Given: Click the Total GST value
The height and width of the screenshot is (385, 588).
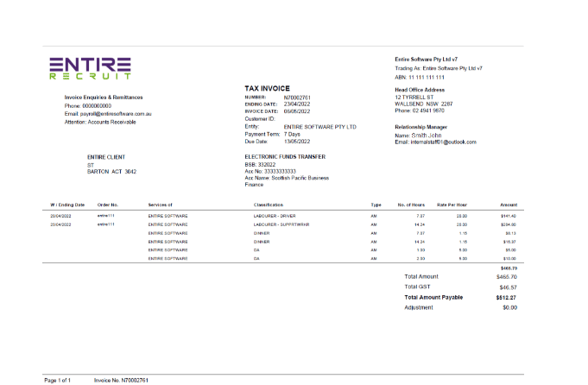Looking at the screenshot, I should tap(508, 288).
